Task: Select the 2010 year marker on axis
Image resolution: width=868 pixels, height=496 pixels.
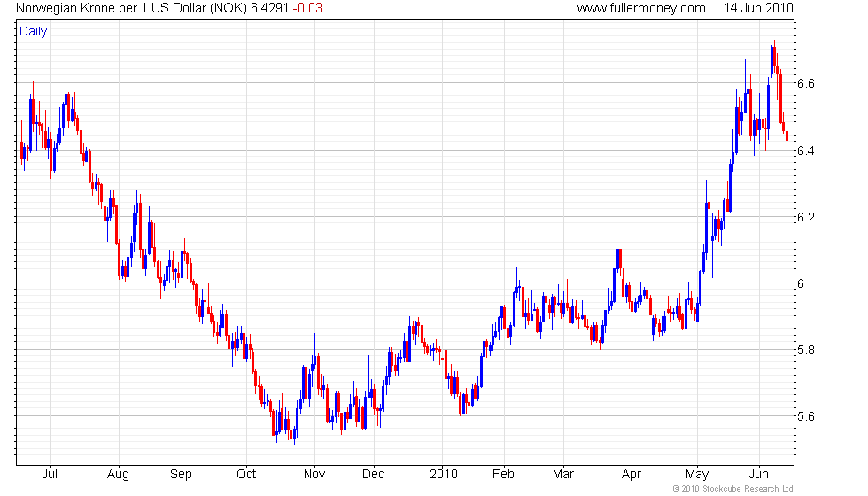Action: (441, 474)
